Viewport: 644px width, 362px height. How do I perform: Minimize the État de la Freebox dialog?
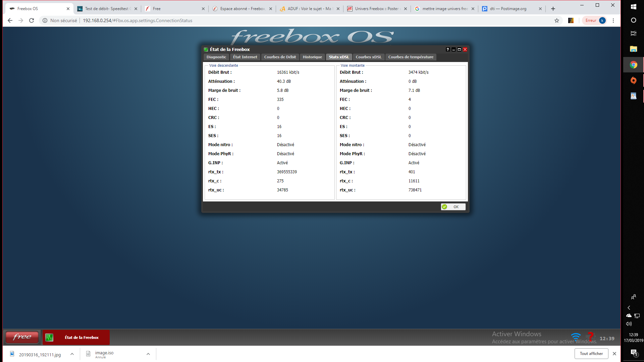click(x=453, y=50)
